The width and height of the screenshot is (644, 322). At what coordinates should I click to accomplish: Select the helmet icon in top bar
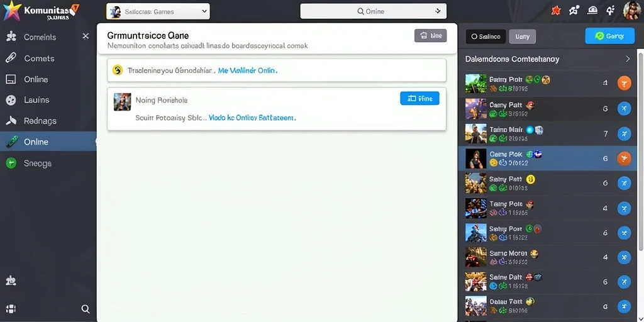(592, 11)
